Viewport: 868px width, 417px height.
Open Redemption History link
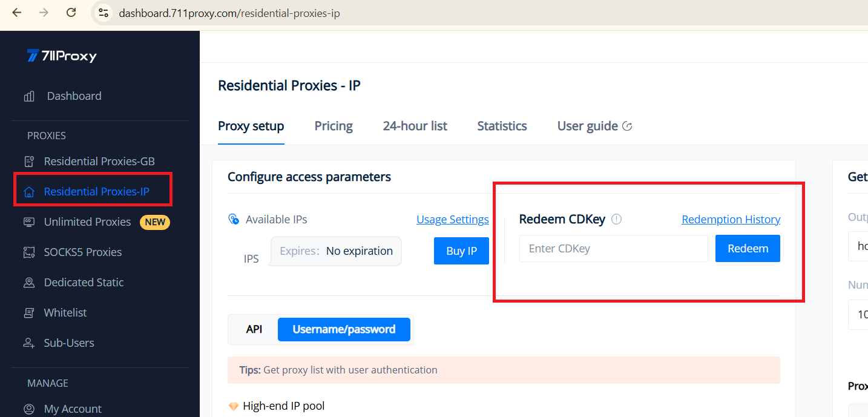tap(731, 220)
